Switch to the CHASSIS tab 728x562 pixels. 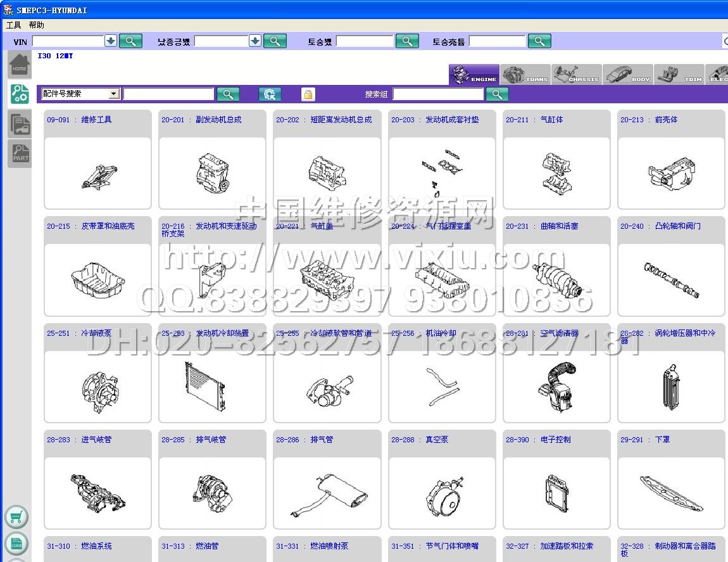pyautogui.click(x=576, y=75)
